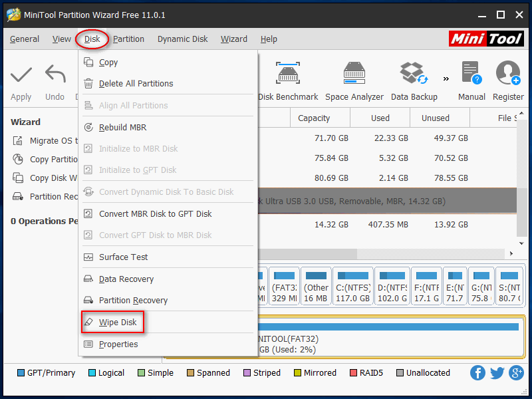
Task: Select the 14.32 GB partition row
Action: [387, 224]
